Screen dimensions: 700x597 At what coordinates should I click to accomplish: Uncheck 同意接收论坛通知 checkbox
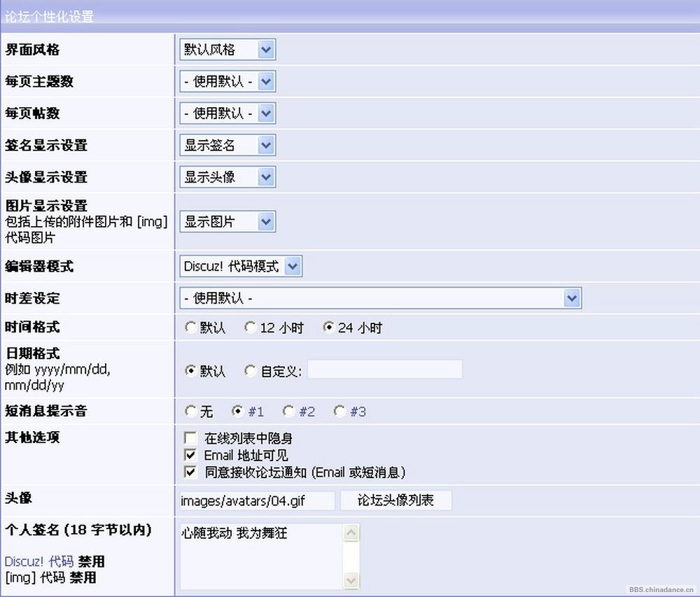(x=190, y=472)
